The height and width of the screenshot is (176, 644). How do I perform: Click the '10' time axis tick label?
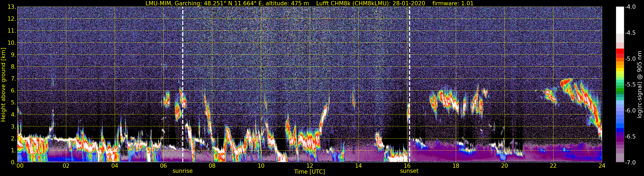[261, 166]
